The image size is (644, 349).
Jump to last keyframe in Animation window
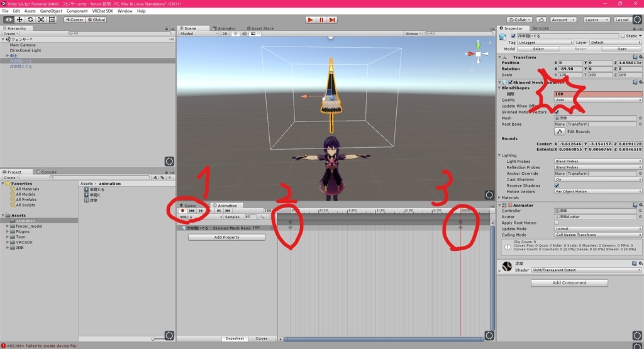[x=228, y=211]
